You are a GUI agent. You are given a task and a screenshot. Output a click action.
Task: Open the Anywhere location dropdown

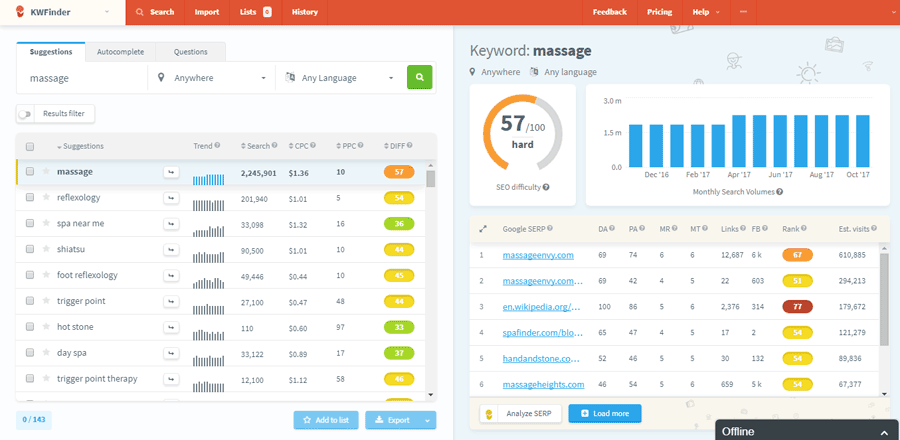click(212, 78)
